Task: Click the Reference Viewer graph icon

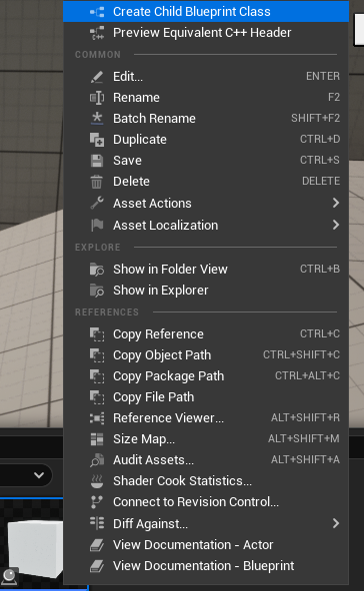Action: [x=97, y=418]
